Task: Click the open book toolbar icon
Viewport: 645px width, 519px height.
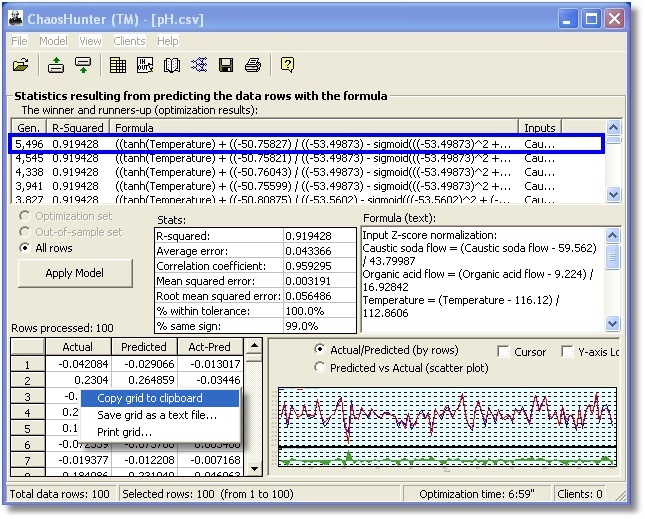Action: (172, 65)
